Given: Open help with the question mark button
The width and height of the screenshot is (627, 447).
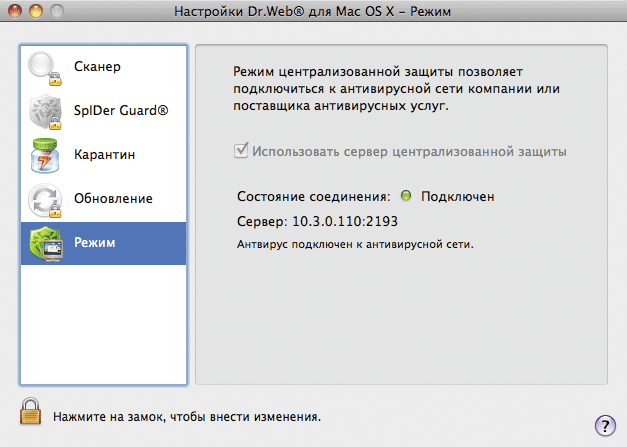Looking at the screenshot, I should (x=605, y=426).
